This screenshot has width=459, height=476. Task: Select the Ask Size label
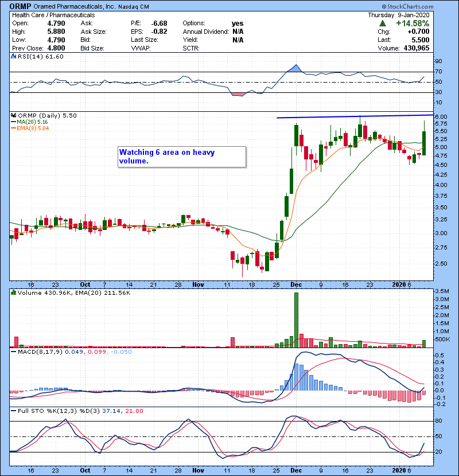(94, 32)
